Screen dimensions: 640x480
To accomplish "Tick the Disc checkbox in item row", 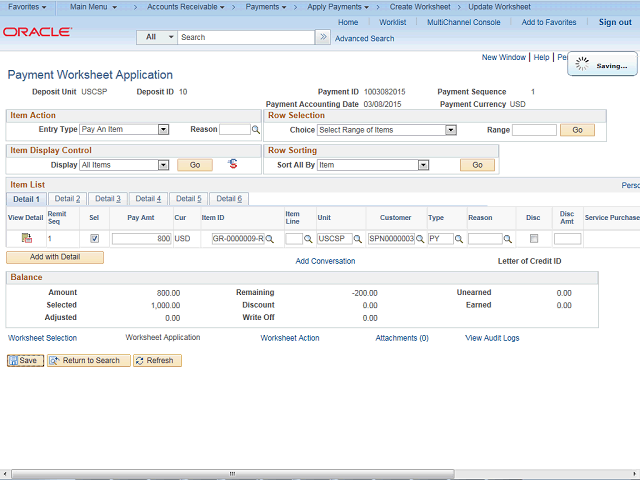I will (533, 239).
